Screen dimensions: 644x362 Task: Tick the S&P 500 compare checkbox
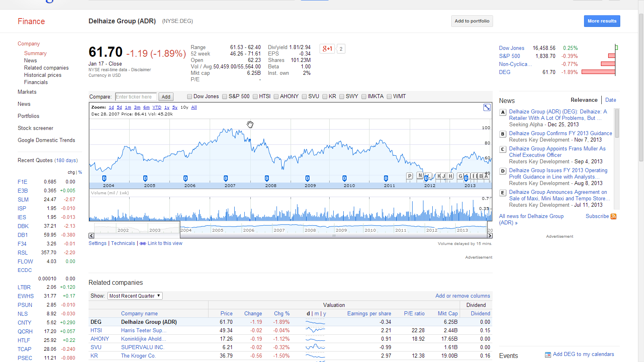pos(225,97)
